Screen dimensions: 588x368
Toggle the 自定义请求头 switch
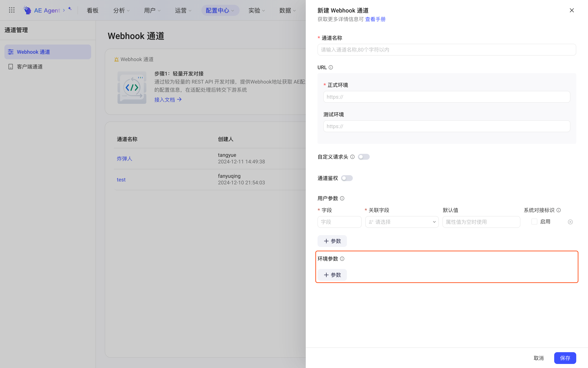364,157
